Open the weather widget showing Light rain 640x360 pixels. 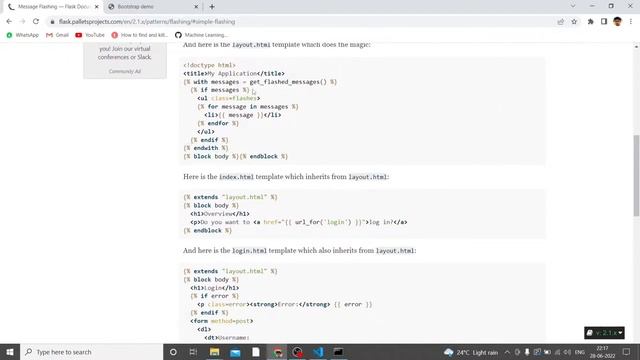(471, 352)
